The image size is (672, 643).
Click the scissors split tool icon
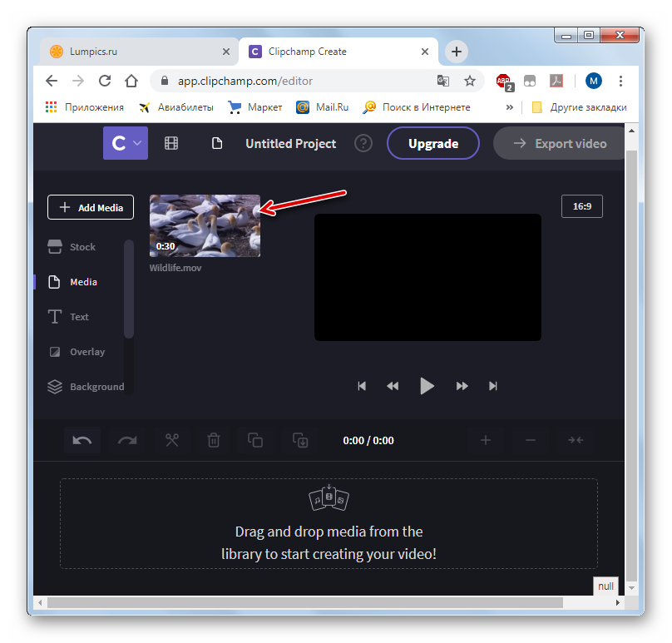point(172,440)
